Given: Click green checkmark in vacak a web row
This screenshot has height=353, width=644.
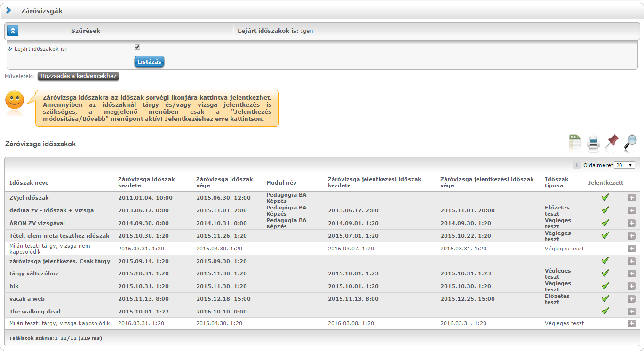Looking at the screenshot, I should (x=605, y=298).
